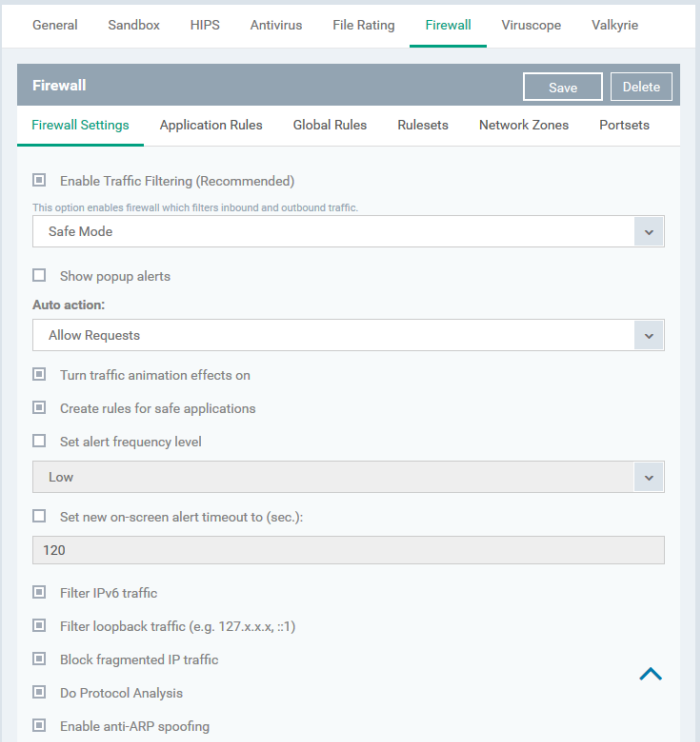Open the Valkyrie tab
This screenshot has height=742, width=700.
coord(615,25)
